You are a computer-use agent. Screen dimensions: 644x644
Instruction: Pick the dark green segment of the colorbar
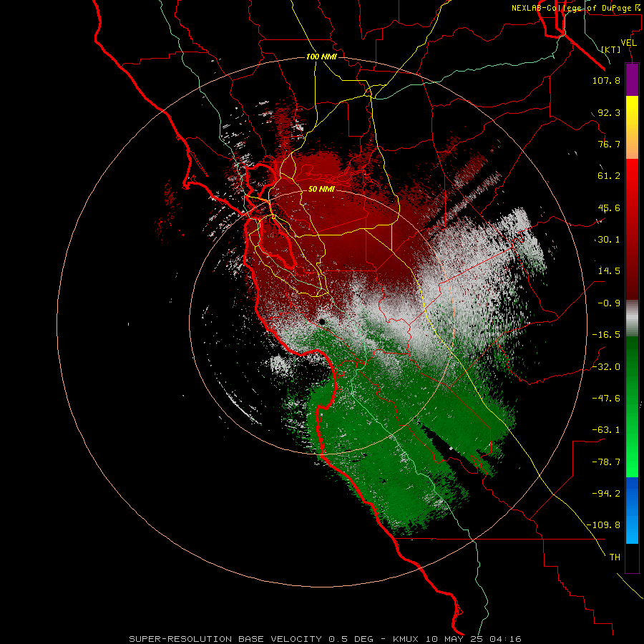tap(632, 406)
